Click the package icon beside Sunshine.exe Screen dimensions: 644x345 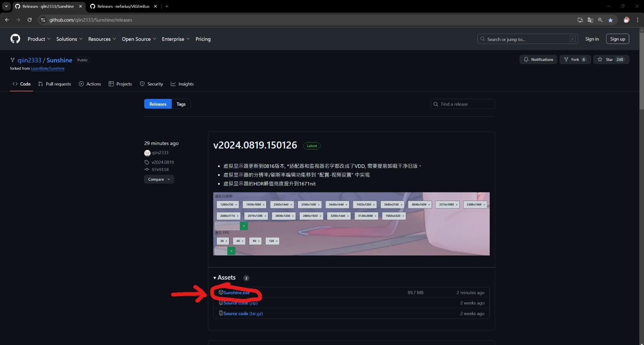point(221,292)
